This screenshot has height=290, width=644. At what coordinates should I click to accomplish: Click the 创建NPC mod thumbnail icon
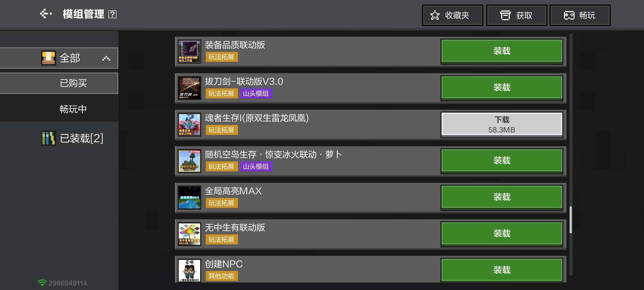189,270
